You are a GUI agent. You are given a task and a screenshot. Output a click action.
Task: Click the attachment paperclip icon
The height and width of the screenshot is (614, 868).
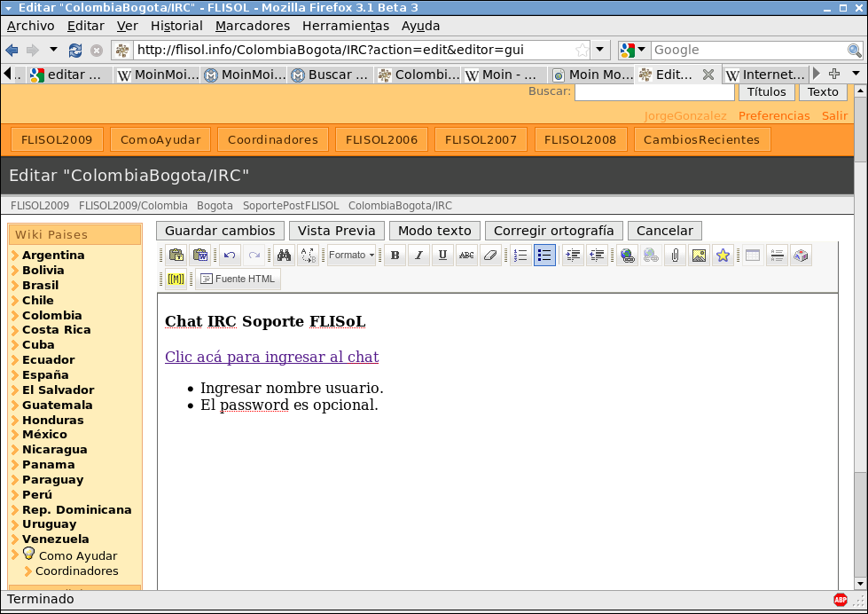coord(675,256)
